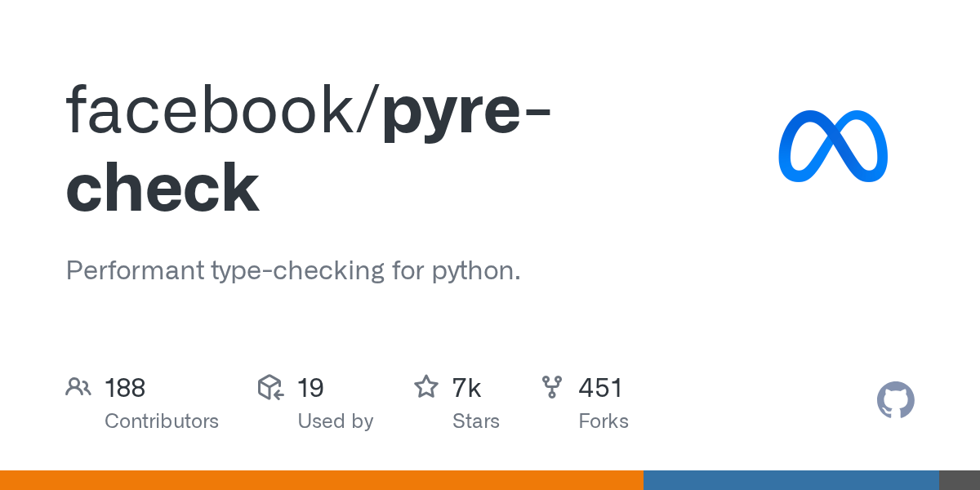Image resolution: width=980 pixels, height=490 pixels.
Task: Select the 19 used-by count
Action: [x=310, y=388]
